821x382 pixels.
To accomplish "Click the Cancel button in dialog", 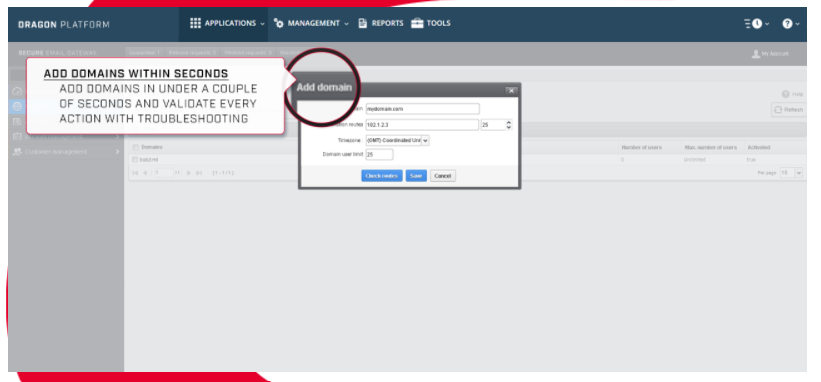I will [443, 176].
